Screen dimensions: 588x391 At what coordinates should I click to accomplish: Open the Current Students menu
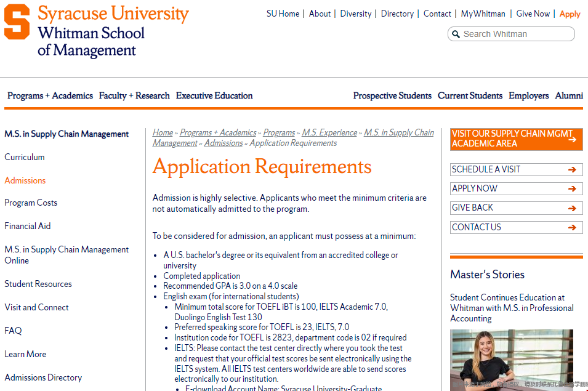(x=470, y=95)
